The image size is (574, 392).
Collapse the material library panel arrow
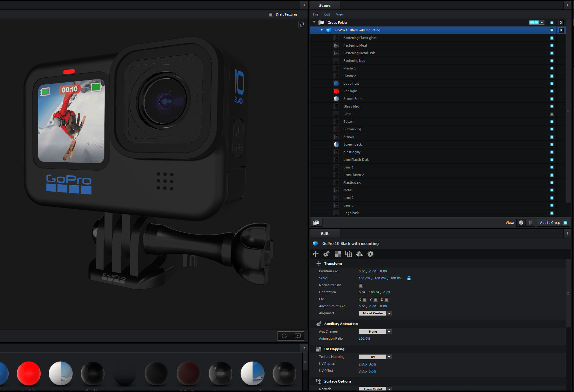(304, 348)
